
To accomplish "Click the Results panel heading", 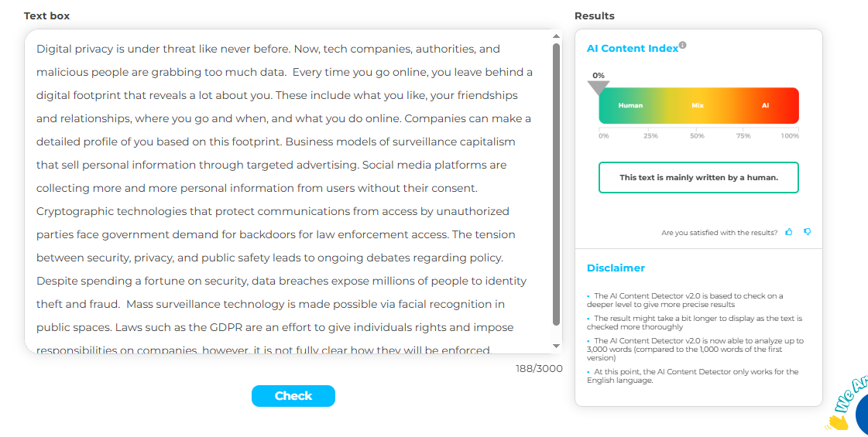I will 594,15.
